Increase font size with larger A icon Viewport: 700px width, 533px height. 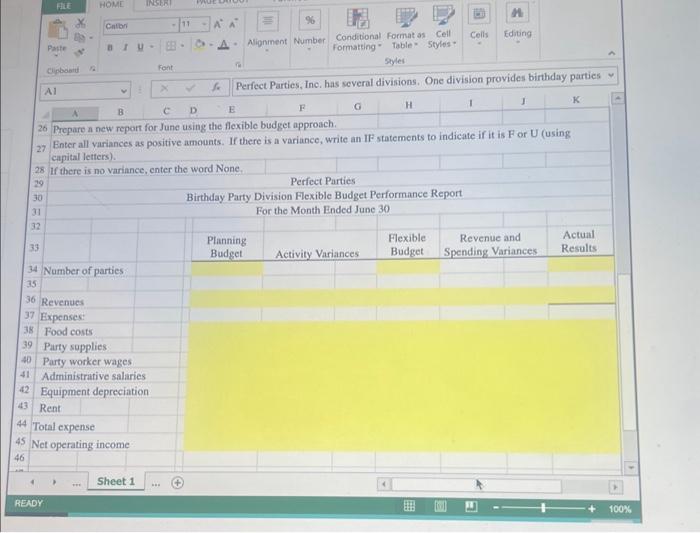pos(217,24)
